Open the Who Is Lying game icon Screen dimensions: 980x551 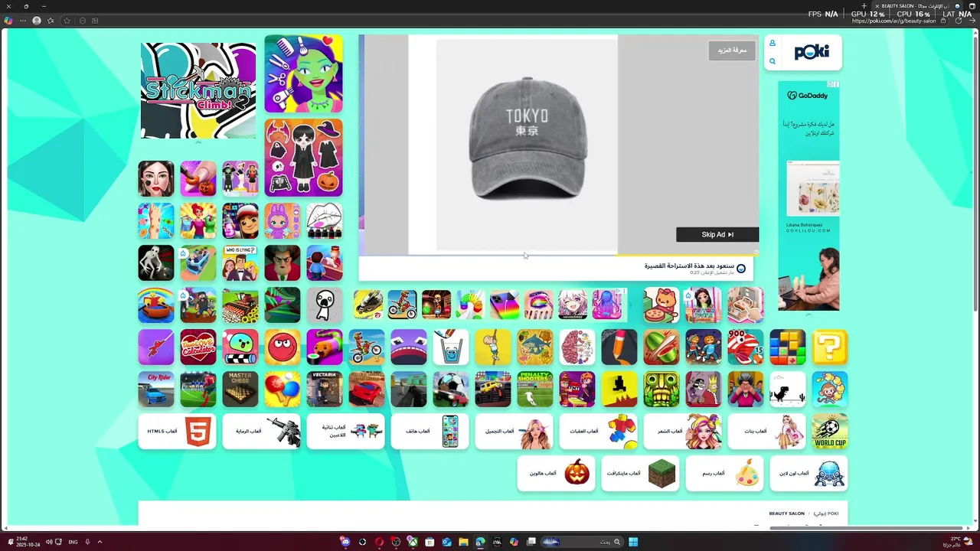[240, 263]
